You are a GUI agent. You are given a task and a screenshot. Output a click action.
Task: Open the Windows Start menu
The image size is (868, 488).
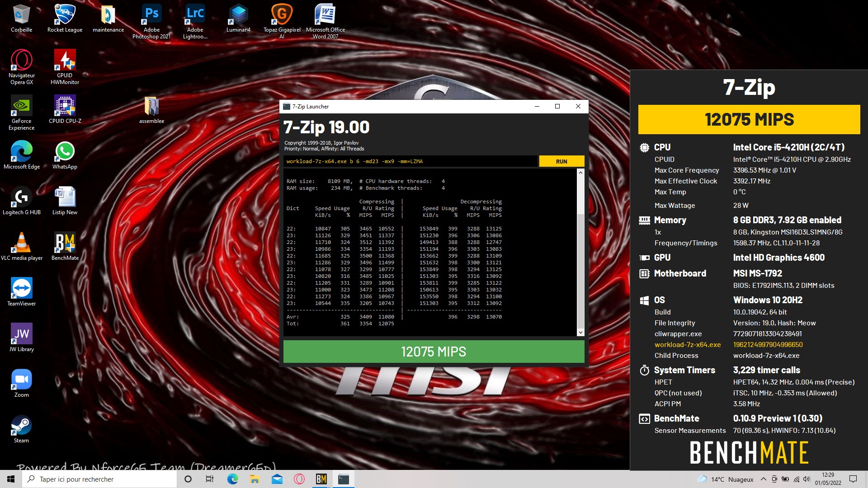point(11,479)
